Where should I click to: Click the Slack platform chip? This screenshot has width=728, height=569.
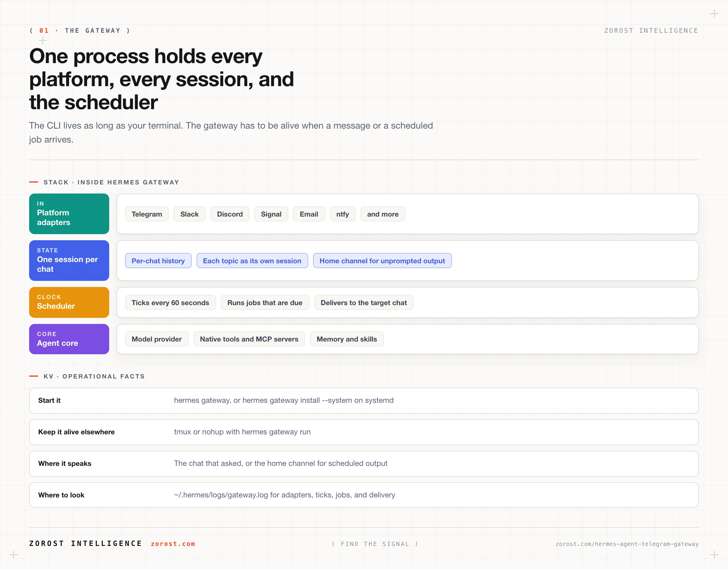(189, 214)
